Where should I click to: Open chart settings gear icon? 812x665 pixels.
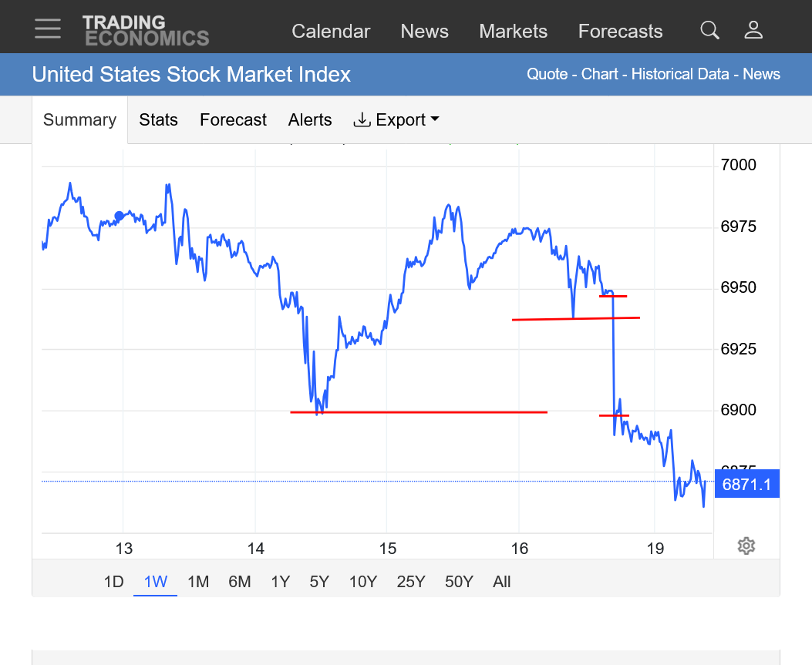[x=746, y=546]
